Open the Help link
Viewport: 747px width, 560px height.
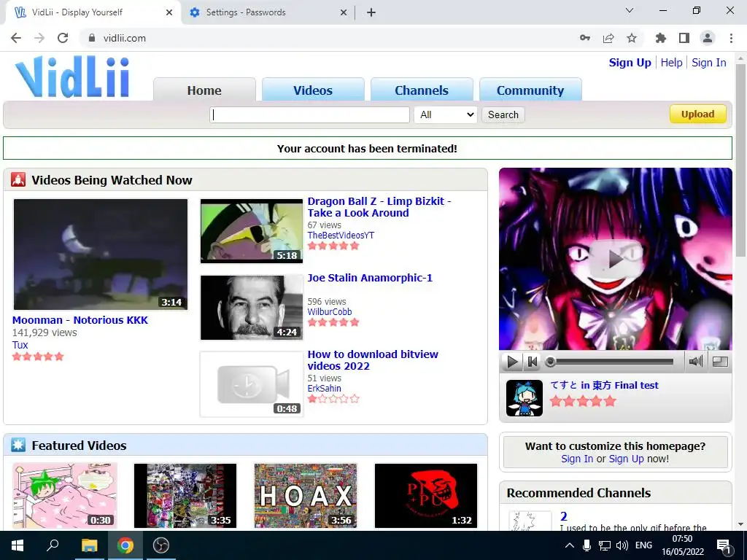[671, 63]
